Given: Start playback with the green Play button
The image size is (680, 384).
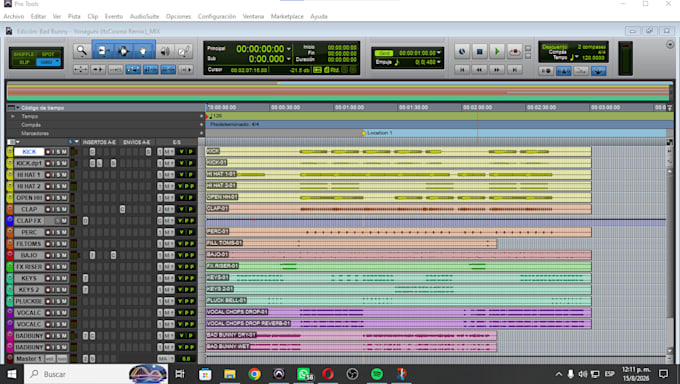Looking at the screenshot, I should pyautogui.click(x=497, y=52).
